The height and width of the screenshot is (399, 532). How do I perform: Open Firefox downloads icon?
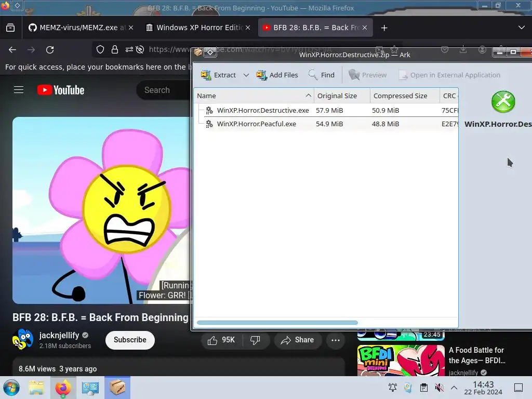click(463, 50)
